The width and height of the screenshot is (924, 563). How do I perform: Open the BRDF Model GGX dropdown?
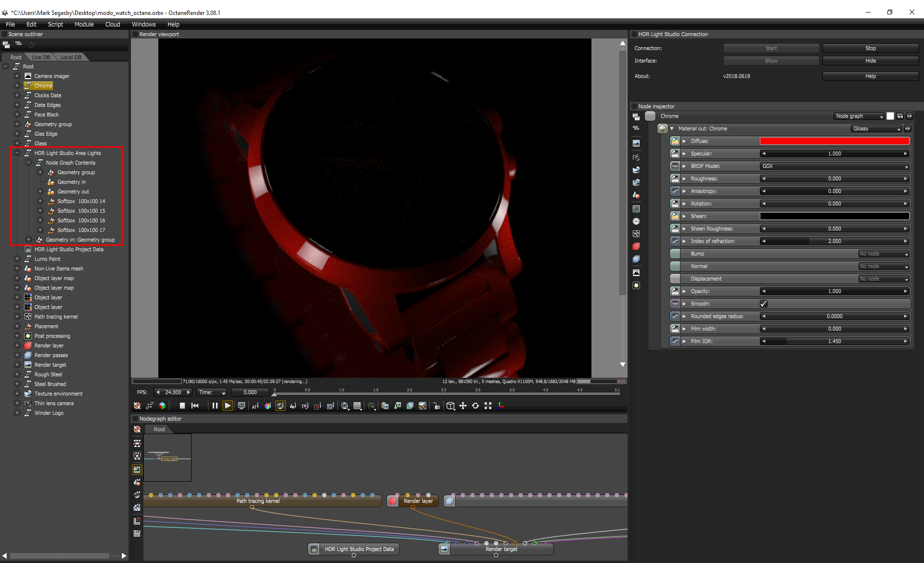coord(834,166)
